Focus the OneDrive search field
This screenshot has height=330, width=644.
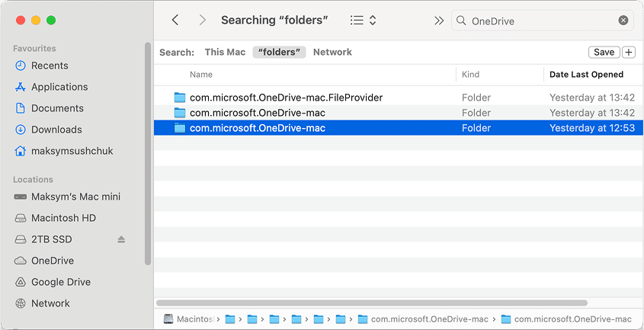[x=543, y=21]
